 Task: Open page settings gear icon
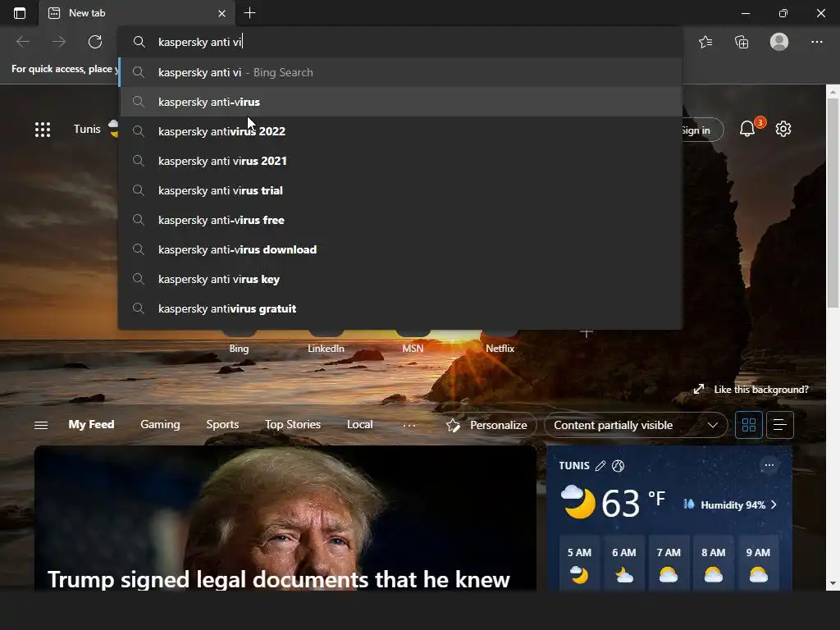click(783, 129)
